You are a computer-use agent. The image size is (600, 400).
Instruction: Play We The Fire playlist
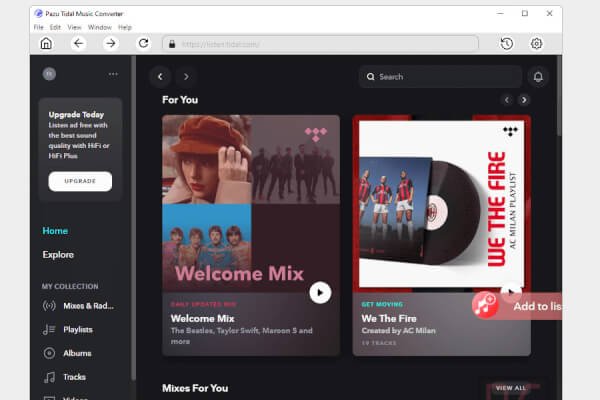click(511, 292)
